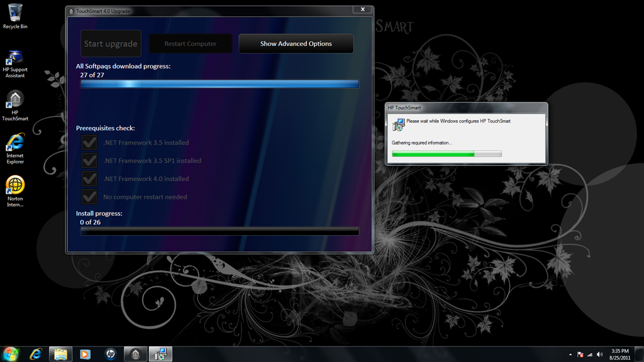Image resolution: width=644 pixels, height=362 pixels.
Task: Click the "Install progress:" label
Action: click(99, 214)
